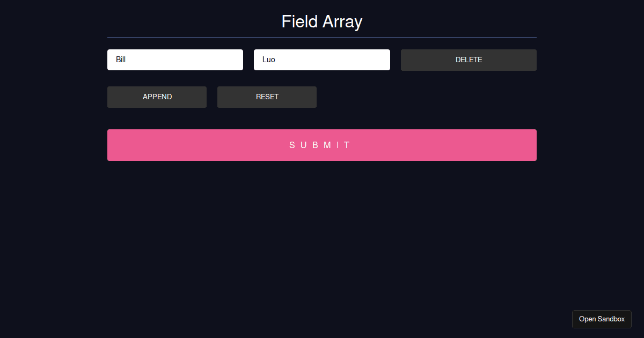
Task: Select the input field containing Luo
Action: [321, 60]
